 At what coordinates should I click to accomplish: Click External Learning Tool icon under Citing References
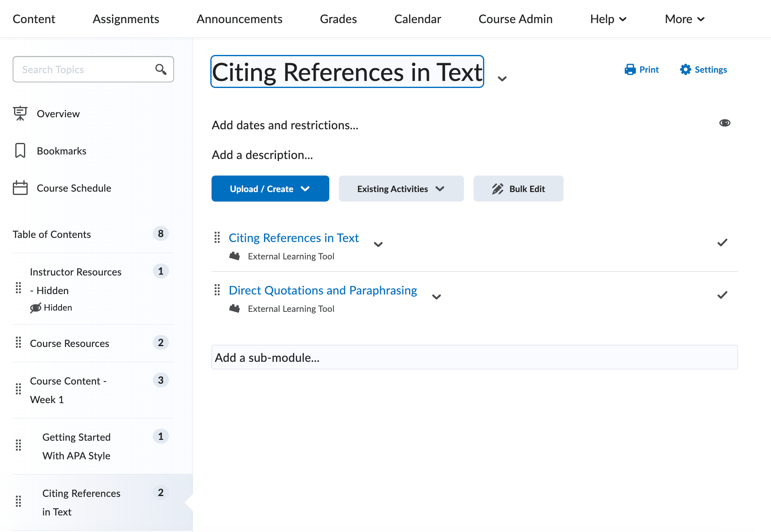tap(235, 256)
